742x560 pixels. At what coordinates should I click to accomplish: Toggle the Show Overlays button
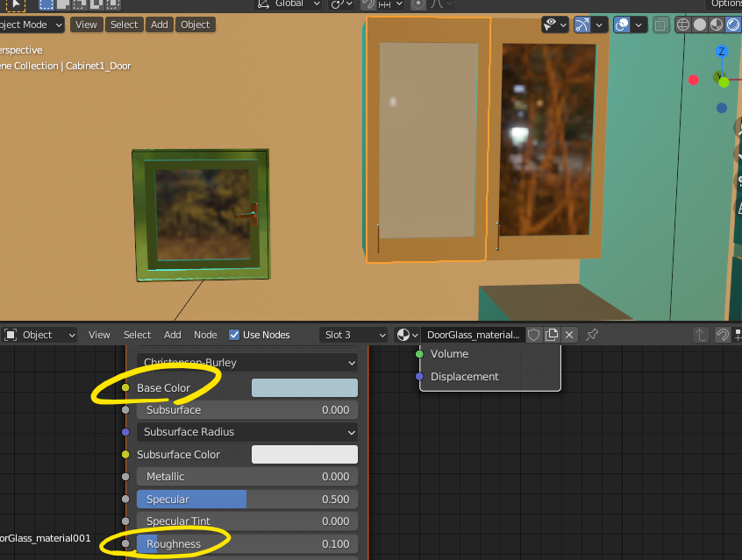tap(622, 25)
